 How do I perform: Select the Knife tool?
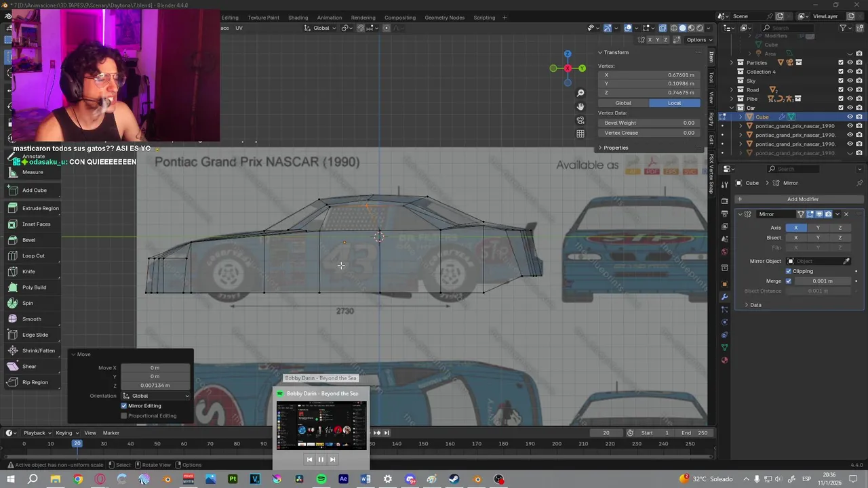[x=28, y=271]
